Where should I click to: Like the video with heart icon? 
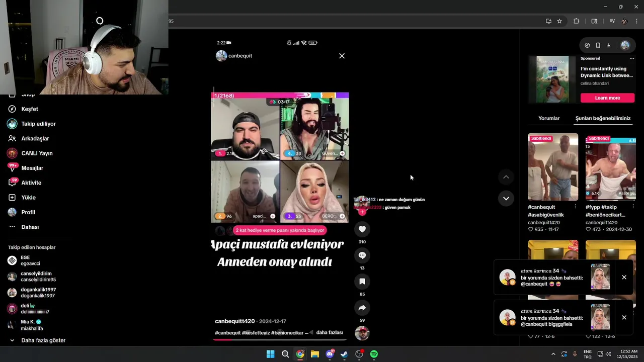click(362, 229)
